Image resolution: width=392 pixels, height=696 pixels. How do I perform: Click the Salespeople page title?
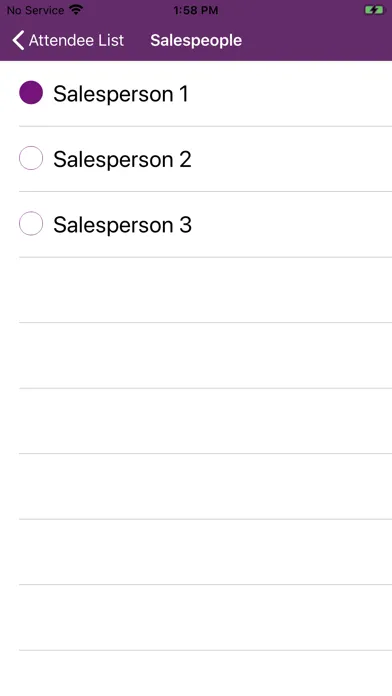coord(196,40)
